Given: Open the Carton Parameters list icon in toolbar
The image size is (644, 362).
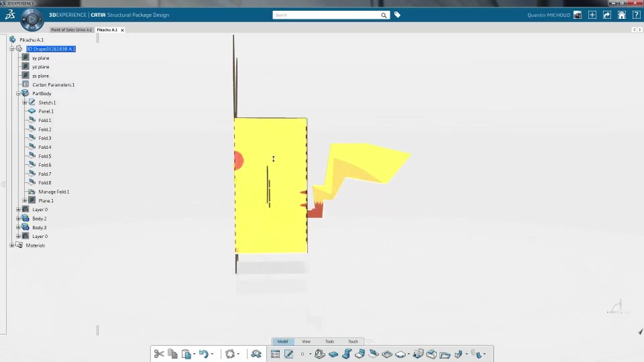Looking at the screenshot, I should 275,354.
